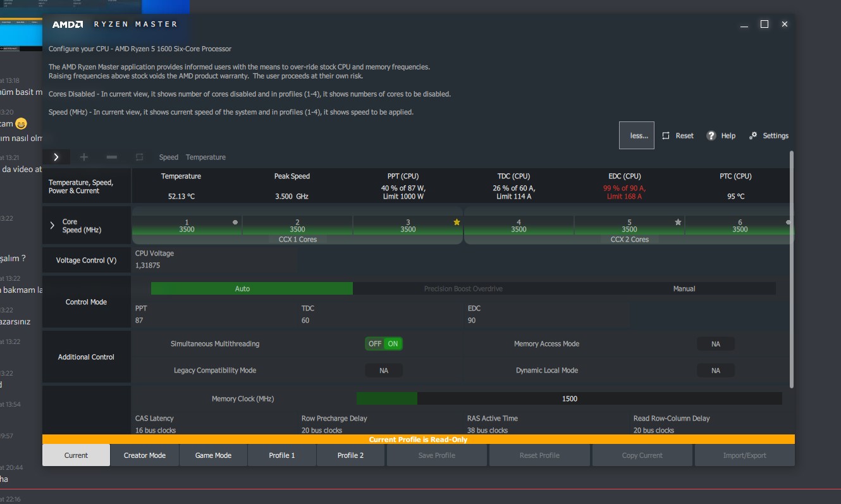The width and height of the screenshot is (841, 504).
Task: Open Settings via the gears icon
Action: point(753,136)
